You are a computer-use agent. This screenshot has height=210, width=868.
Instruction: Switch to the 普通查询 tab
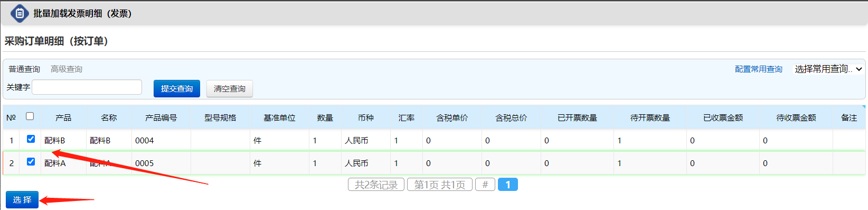click(x=24, y=69)
